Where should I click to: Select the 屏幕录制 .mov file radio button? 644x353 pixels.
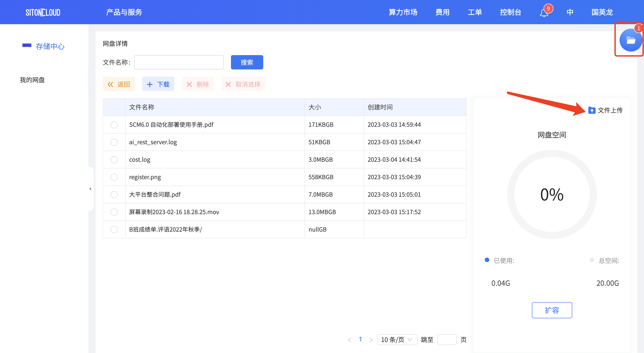click(x=114, y=212)
